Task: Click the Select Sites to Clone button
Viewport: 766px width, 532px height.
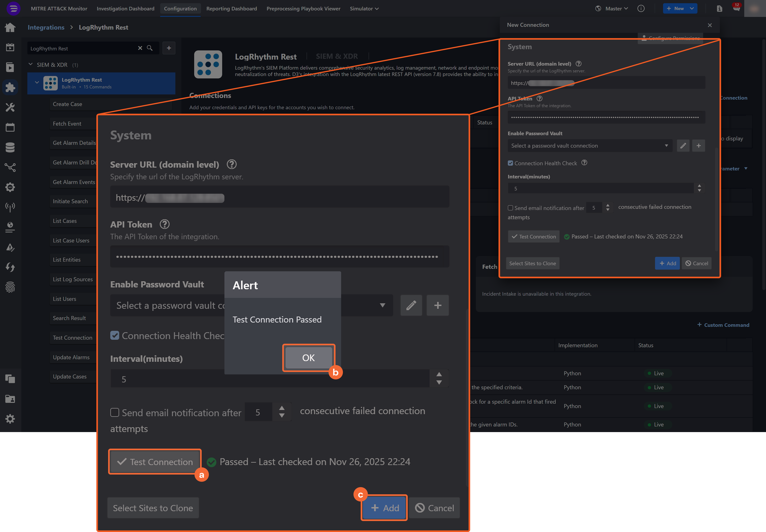Action: coord(153,508)
